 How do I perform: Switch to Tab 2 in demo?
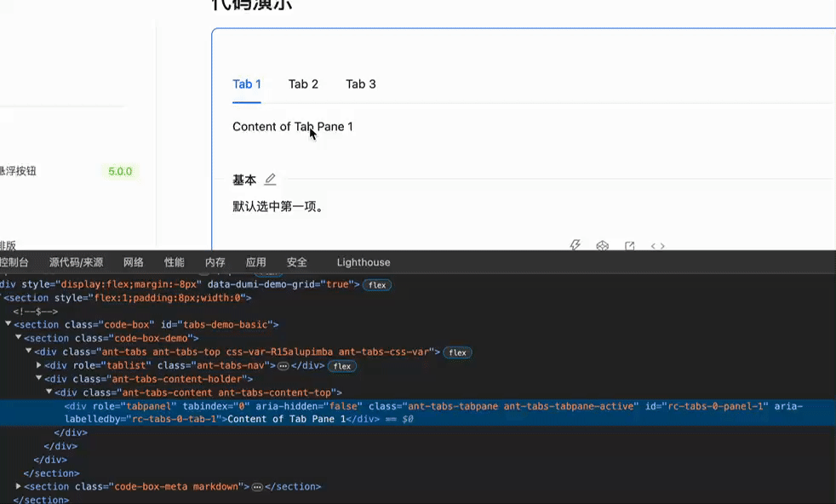click(303, 84)
